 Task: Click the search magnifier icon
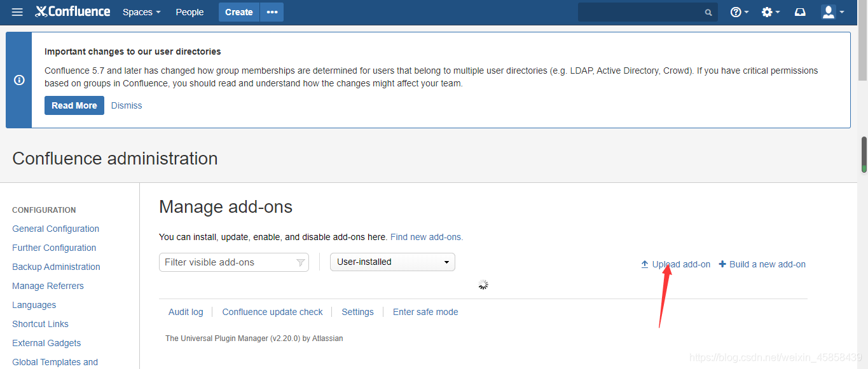click(x=709, y=12)
